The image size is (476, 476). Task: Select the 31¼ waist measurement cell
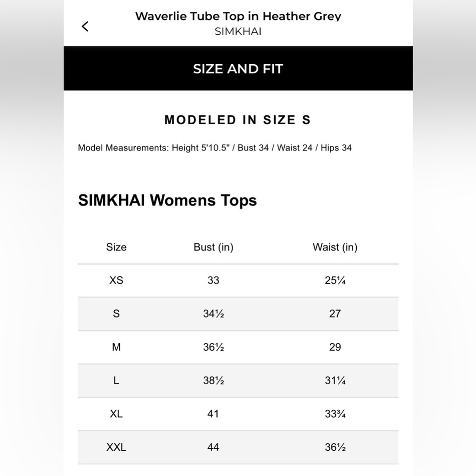pyautogui.click(x=335, y=380)
